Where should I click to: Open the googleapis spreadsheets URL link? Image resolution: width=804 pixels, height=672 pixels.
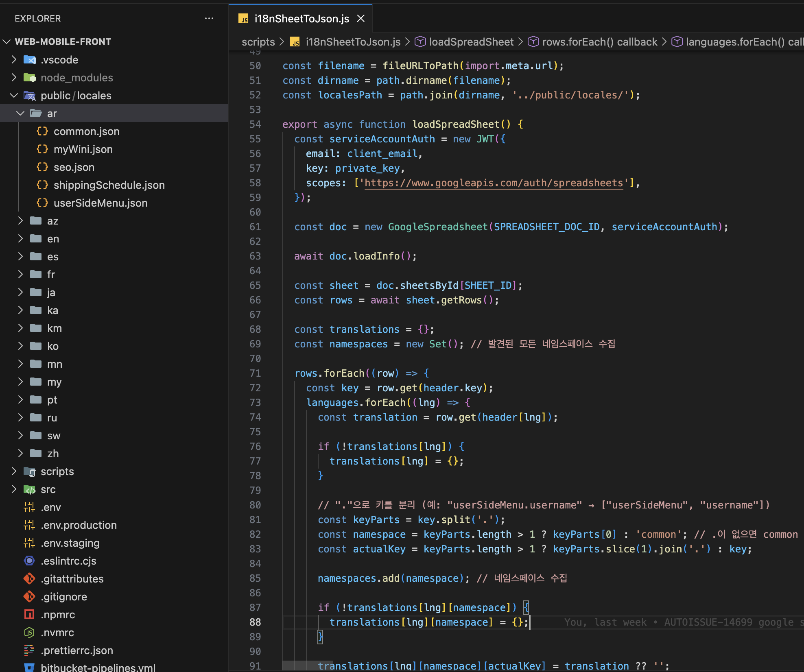(493, 183)
